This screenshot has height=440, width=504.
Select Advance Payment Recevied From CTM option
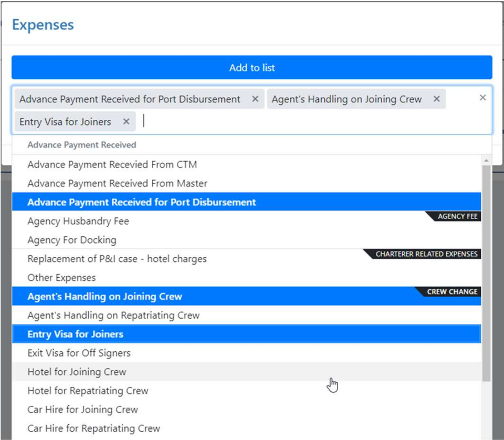(112, 164)
